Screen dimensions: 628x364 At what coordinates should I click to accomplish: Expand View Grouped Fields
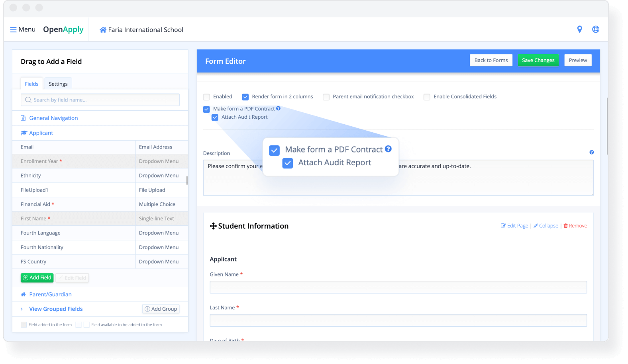[x=56, y=309]
